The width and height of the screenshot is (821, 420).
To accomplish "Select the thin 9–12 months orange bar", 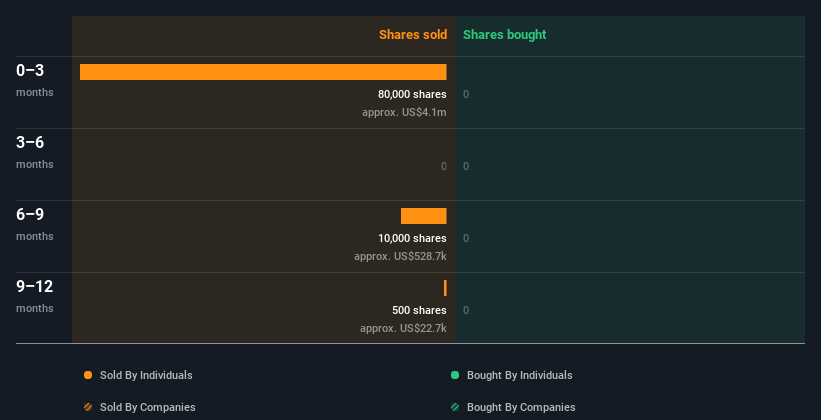I will tap(445, 288).
